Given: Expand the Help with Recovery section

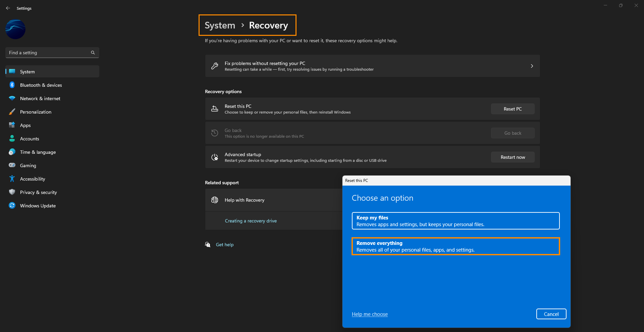Looking at the screenshot, I should point(273,200).
